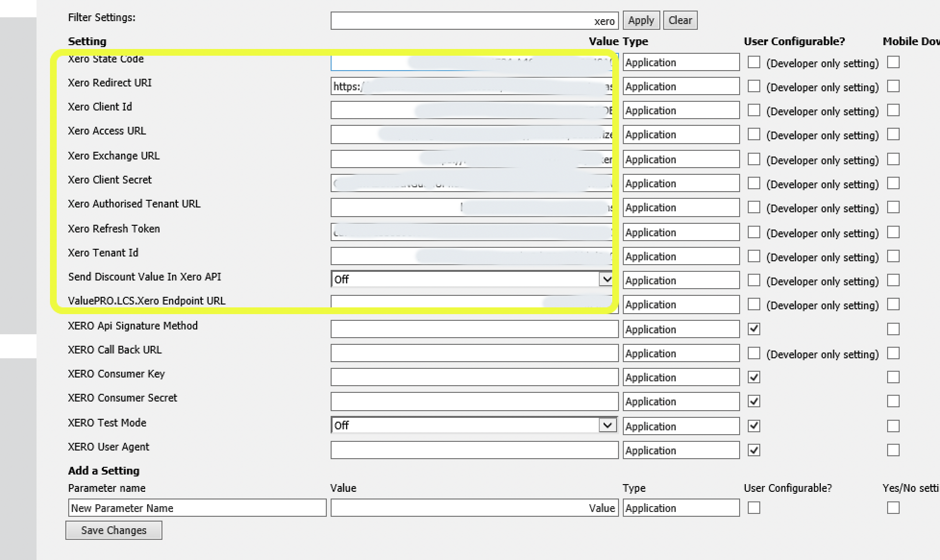Screen dimensions: 940x560
Task: Check Mobile Download box for Xero Tenant Id
Action: 893,256
